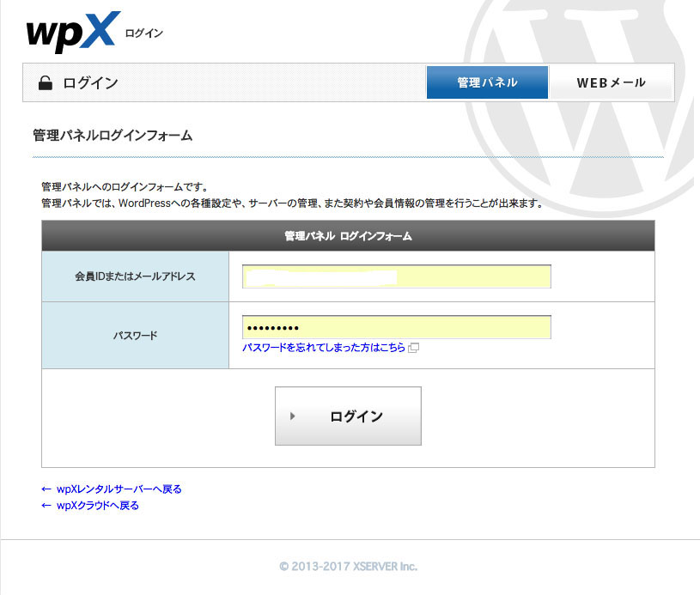Click the XSERVER Inc. copyright footer text
This screenshot has width=700, height=595.
348,567
